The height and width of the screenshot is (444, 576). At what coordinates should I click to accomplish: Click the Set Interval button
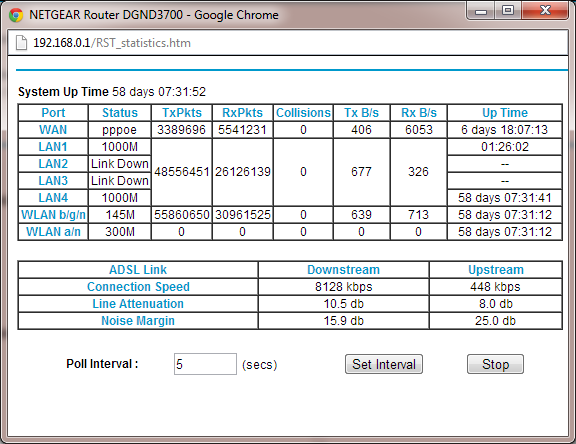coord(384,364)
